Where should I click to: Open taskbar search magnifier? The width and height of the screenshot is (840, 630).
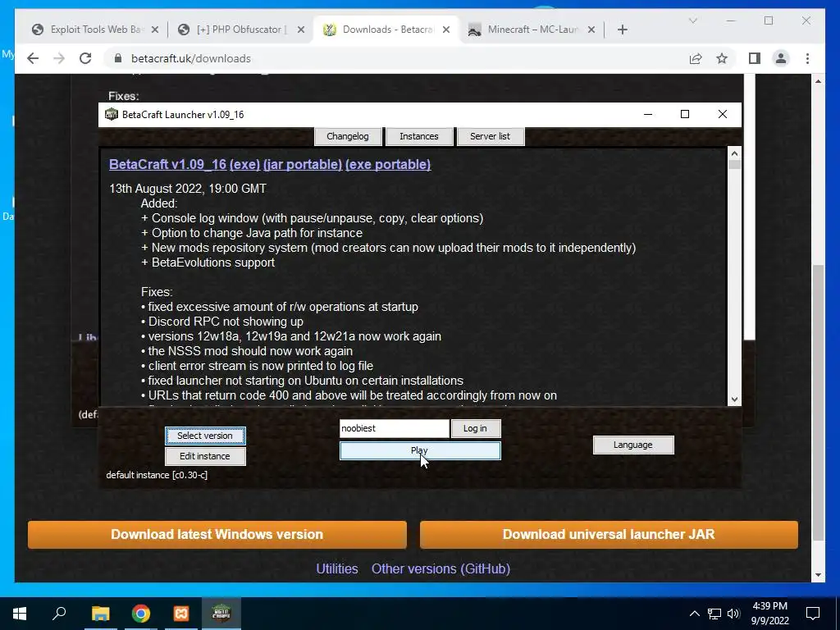(59, 614)
